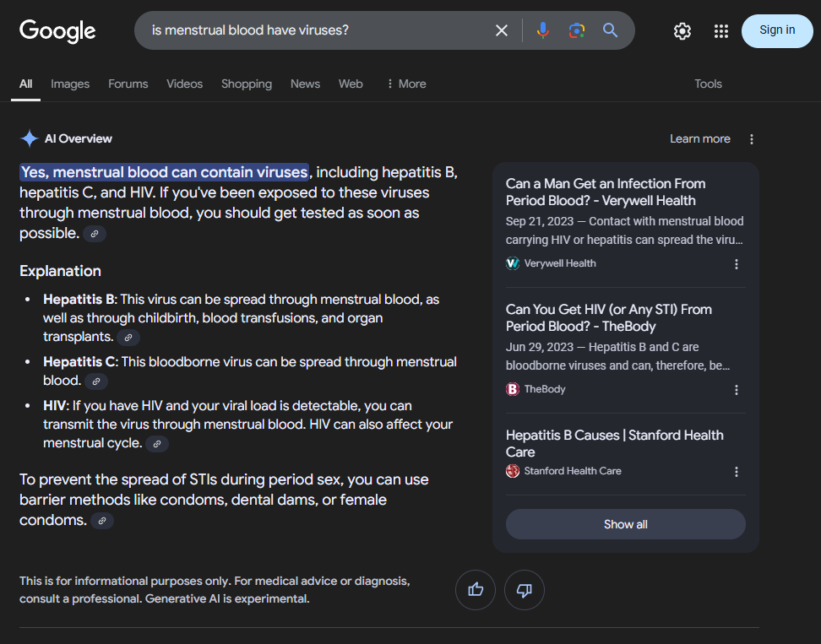Open search by image (Lens) icon

click(577, 30)
